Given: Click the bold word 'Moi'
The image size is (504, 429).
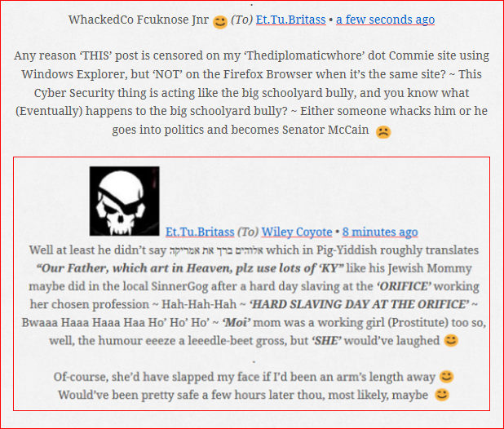Looking at the screenshot, I should pyautogui.click(x=237, y=322).
